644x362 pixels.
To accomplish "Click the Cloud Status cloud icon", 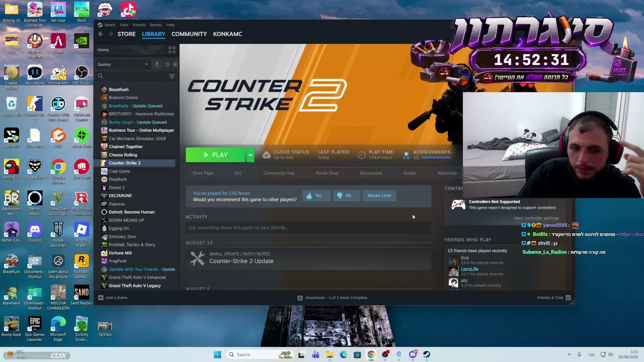I will point(266,155).
